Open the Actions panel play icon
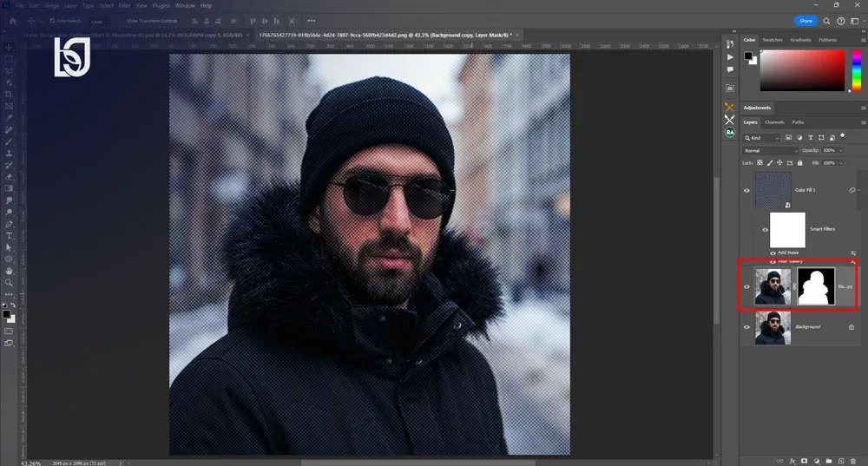The width and height of the screenshot is (868, 466). (x=730, y=57)
